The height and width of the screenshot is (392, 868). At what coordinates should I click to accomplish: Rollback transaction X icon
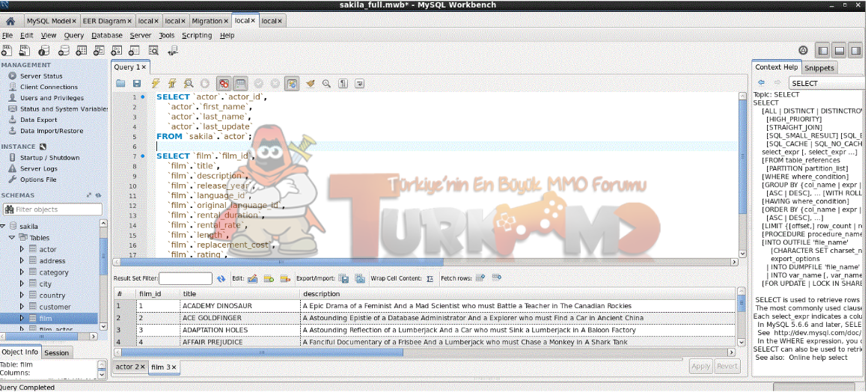click(x=275, y=84)
